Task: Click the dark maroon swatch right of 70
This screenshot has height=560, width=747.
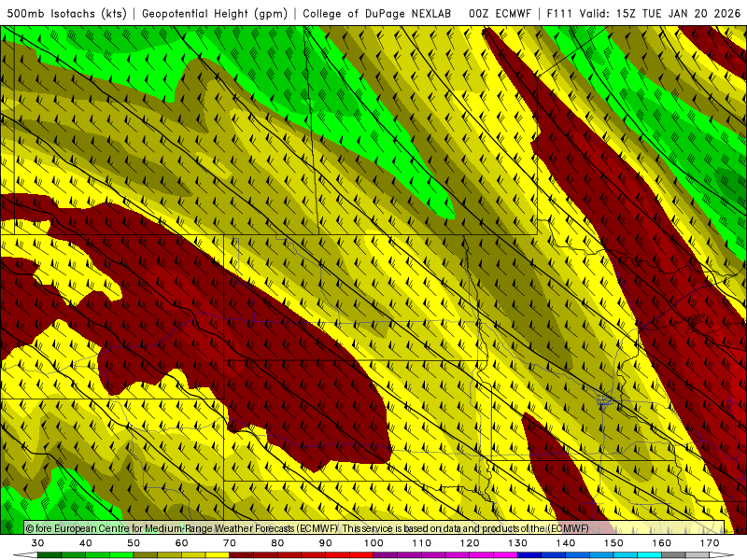Action: 242,555
